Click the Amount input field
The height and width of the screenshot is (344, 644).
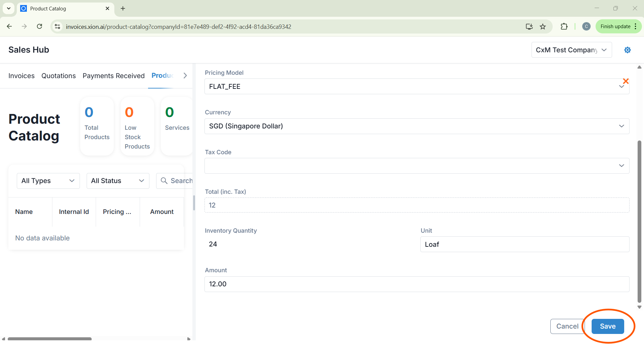[416, 284]
